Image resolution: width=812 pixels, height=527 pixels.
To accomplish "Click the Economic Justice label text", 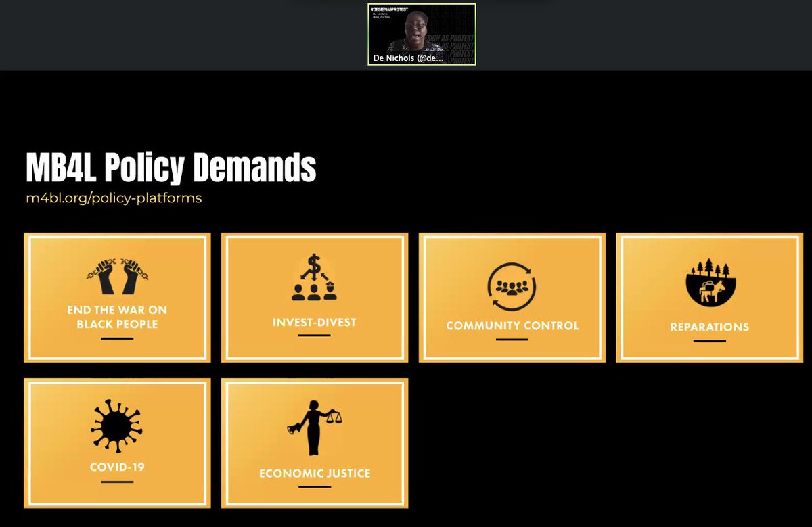I will tap(315, 473).
